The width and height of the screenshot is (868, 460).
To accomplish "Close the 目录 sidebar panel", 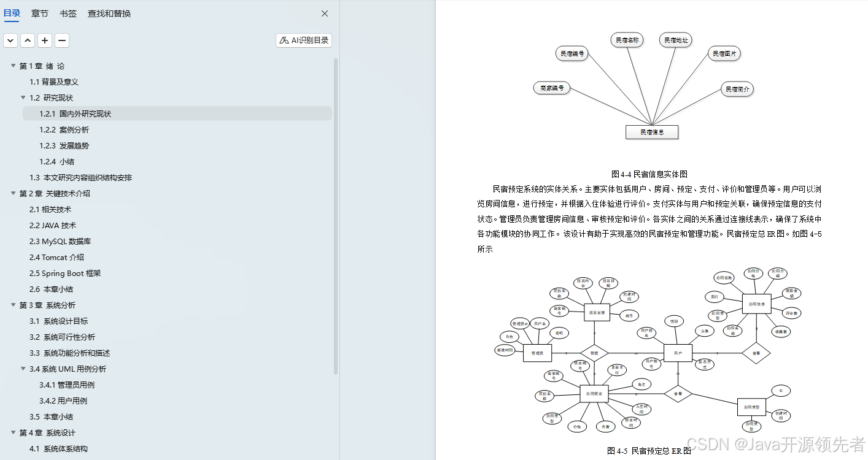I will coord(324,13).
